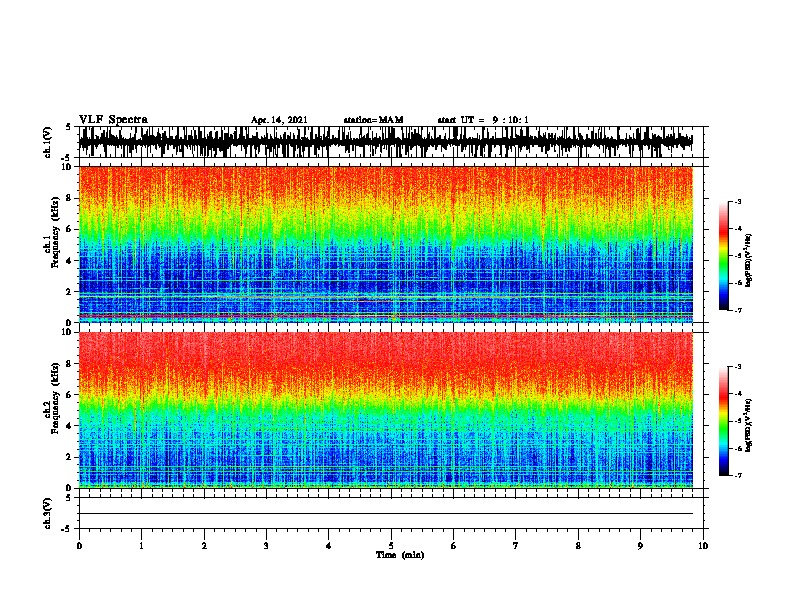Select the date text "Apr. 14, 2021"
Viewport: 792px width, 612px height.
279,120
